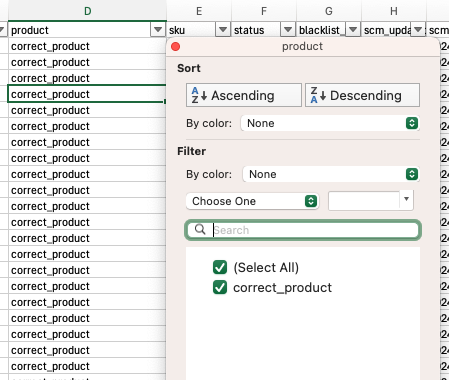Screen dimensions: 449x380
Task: Click the magnifier icon in the search box
Action: click(200, 230)
